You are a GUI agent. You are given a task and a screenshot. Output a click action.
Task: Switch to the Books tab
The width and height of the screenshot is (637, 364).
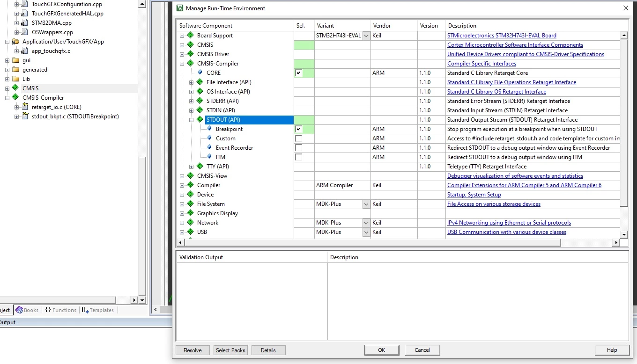pyautogui.click(x=27, y=310)
